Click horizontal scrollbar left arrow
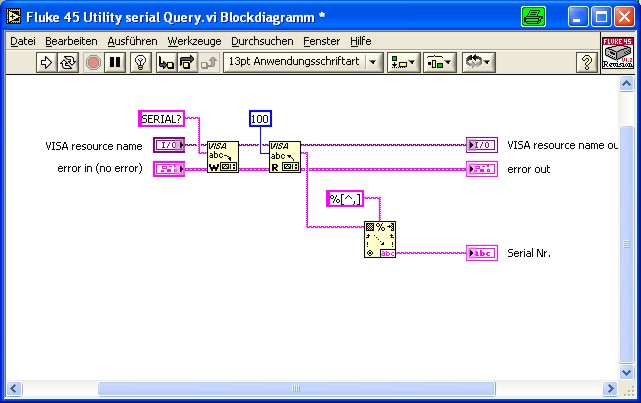This screenshot has width=641, height=403. click(13, 388)
